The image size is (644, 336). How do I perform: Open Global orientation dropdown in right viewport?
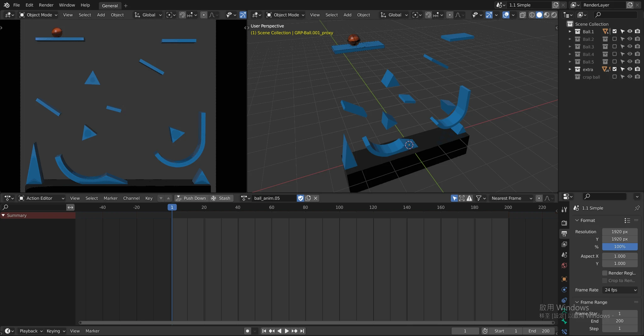[394, 15]
